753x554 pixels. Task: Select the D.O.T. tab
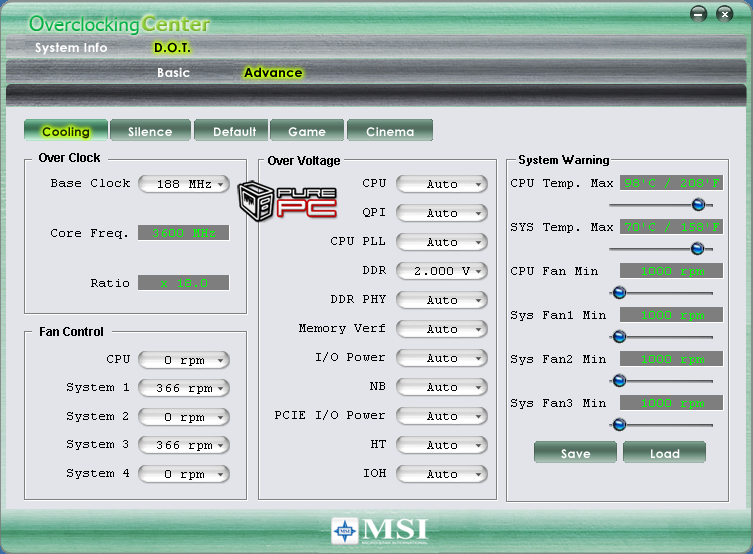point(172,48)
